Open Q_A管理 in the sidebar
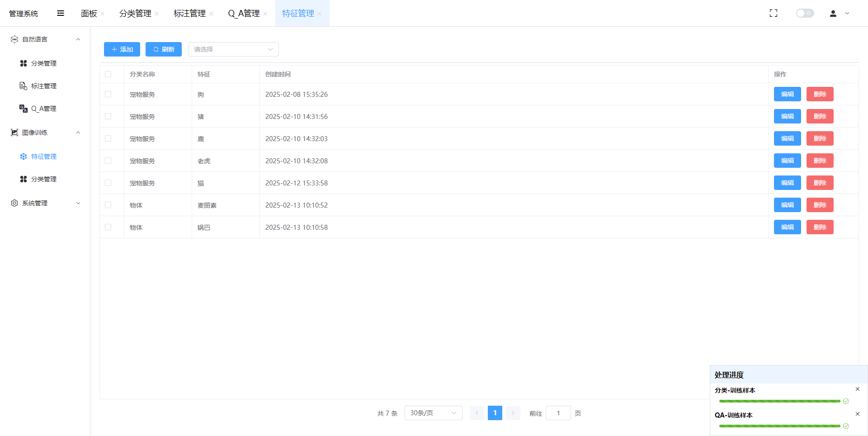Viewport: 868px width, 436px height. [45, 109]
